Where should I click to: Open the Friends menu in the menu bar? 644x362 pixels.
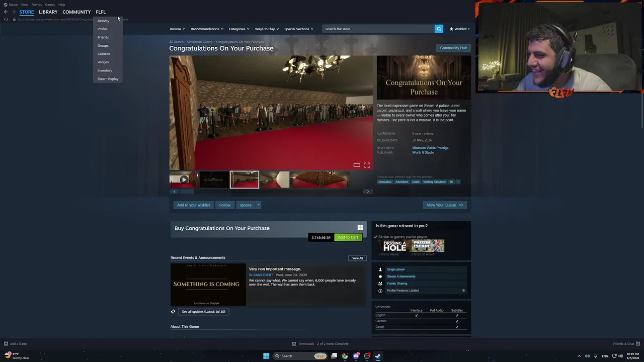37,5
